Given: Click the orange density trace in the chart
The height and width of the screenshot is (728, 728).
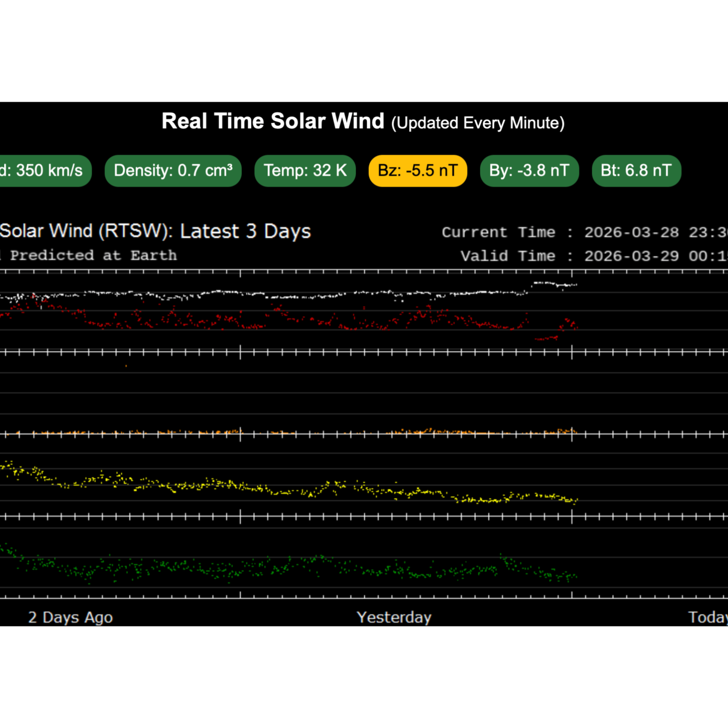Looking at the screenshot, I should click(x=428, y=431).
